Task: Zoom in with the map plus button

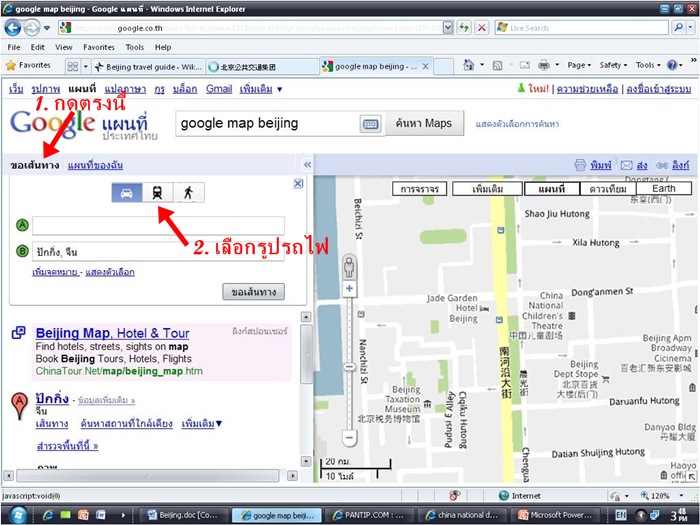Action: click(x=350, y=288)
